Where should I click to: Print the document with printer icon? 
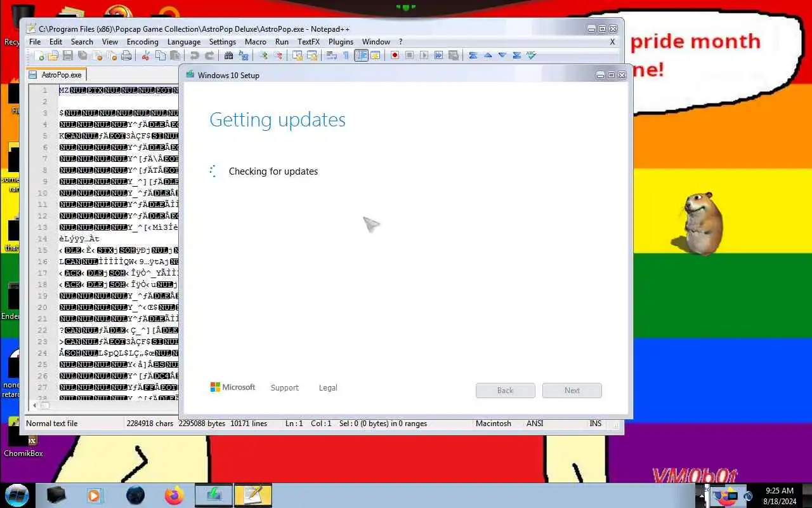point(126,55)
